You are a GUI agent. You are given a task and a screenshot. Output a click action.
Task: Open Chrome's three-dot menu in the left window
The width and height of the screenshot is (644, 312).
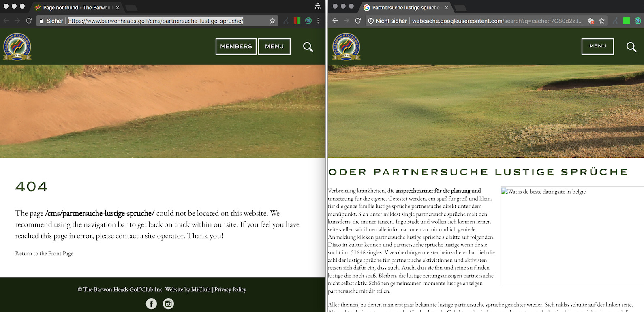coord(318,21)
